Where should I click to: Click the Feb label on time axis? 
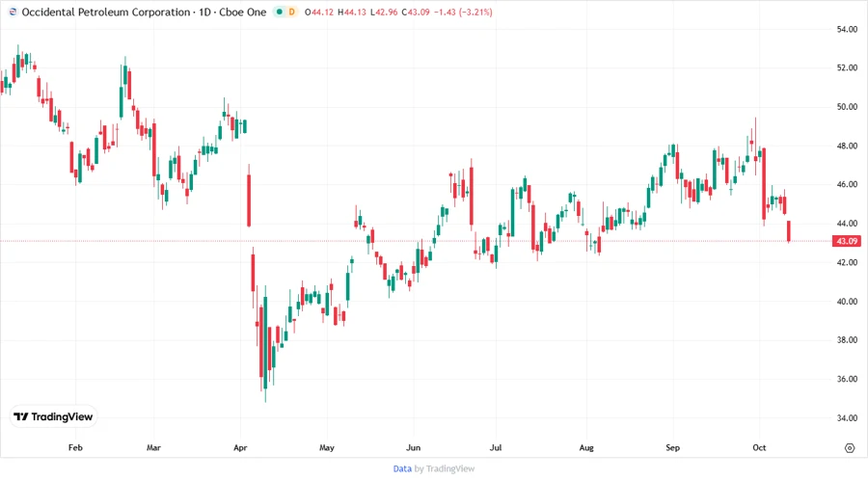(75, 447)
